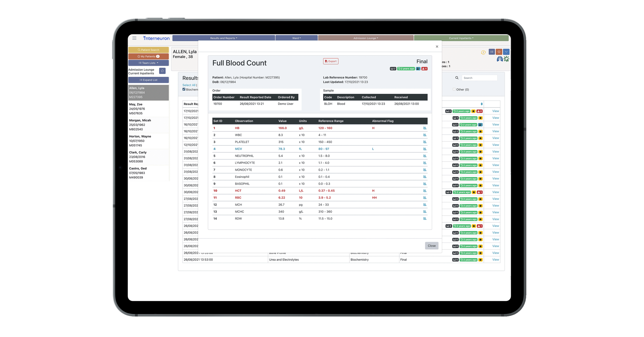Open the Current Inpatients menu
644x337 pixels.
click(461, 38)
